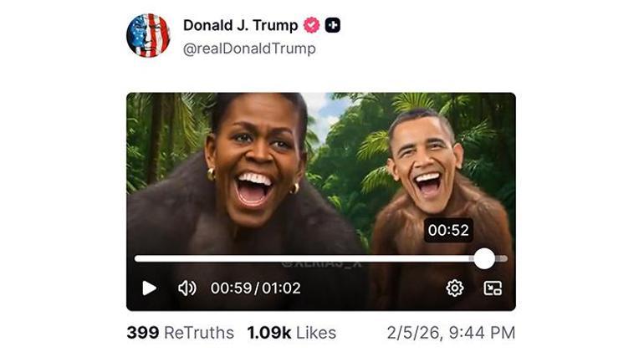The height and width of the screenshot is (352, 644).
Task: Click the black plus badge beside the name
Action: pos(333,25)
